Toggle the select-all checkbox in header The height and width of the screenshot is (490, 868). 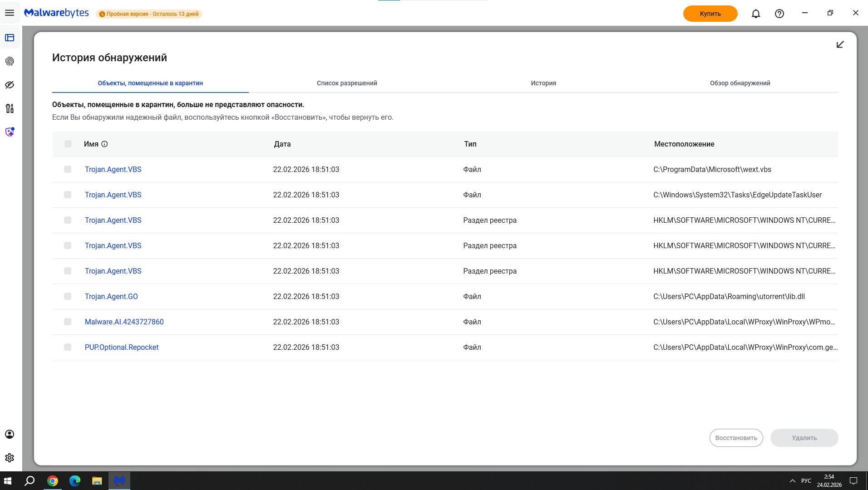click(x=68, y=144)
